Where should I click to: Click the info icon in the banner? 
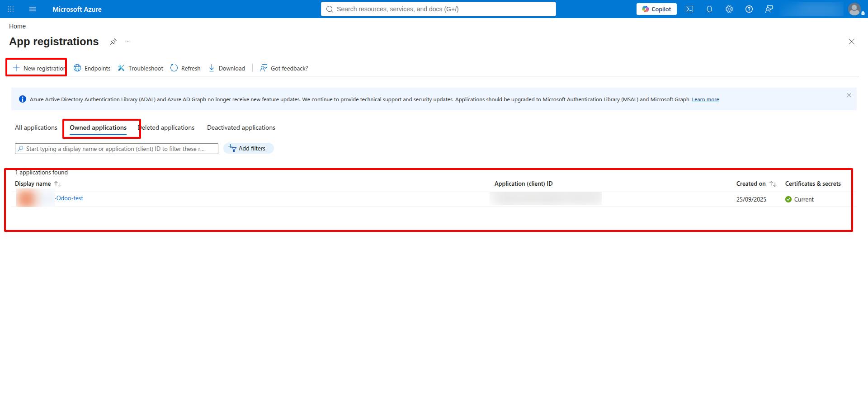[23, 99]
